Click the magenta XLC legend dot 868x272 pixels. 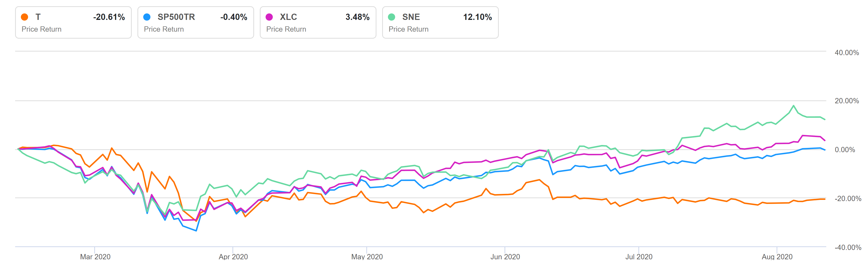[269, 17]
